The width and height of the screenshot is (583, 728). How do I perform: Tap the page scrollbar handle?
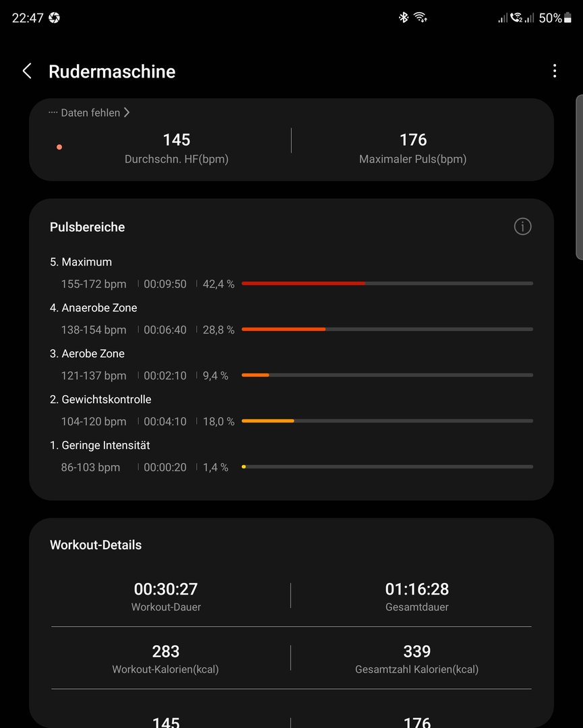[579, 177]
